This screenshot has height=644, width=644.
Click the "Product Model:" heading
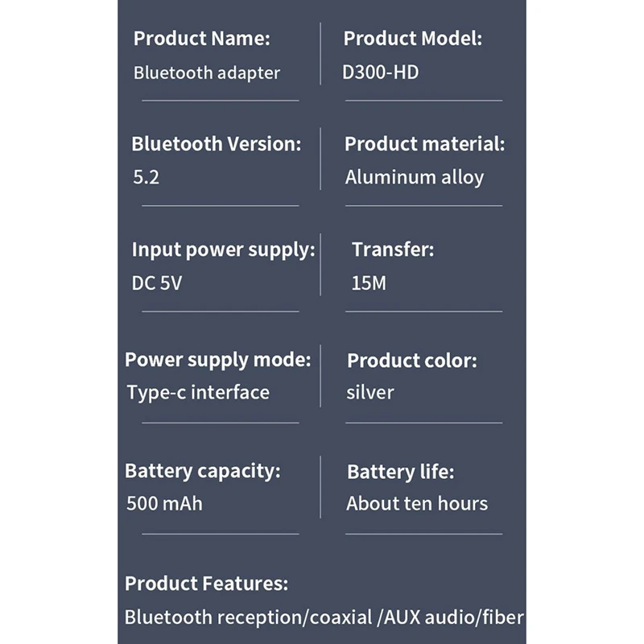tap(413, 39)
